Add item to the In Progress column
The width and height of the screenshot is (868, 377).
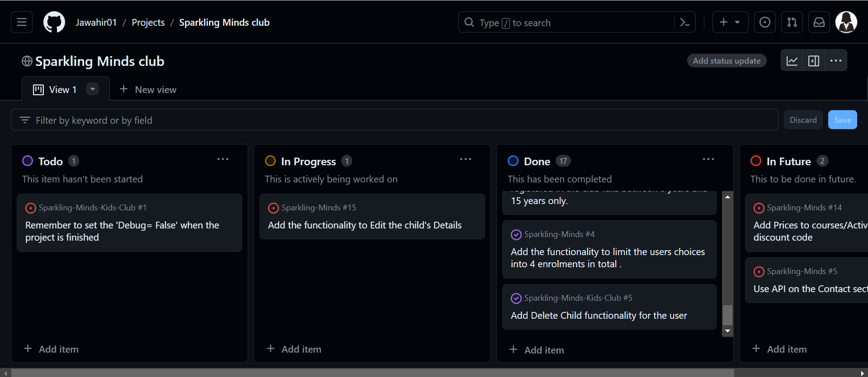pyautogui.click(x=294, y=349)
